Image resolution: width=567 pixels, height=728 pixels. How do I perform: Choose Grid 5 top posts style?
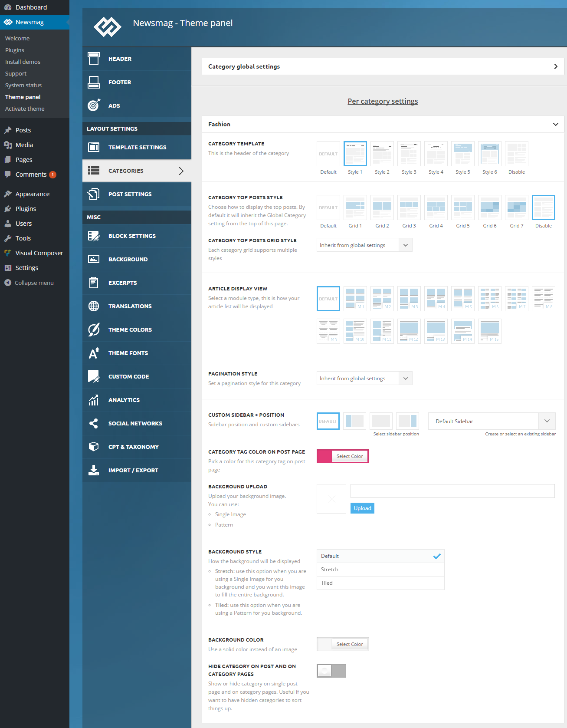(x=463, y=208)
